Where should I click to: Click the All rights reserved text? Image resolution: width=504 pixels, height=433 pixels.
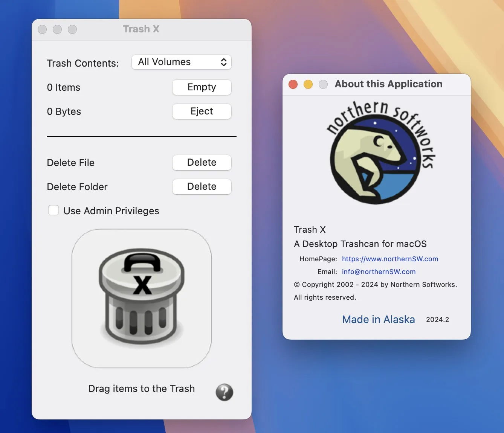[325, 297]
